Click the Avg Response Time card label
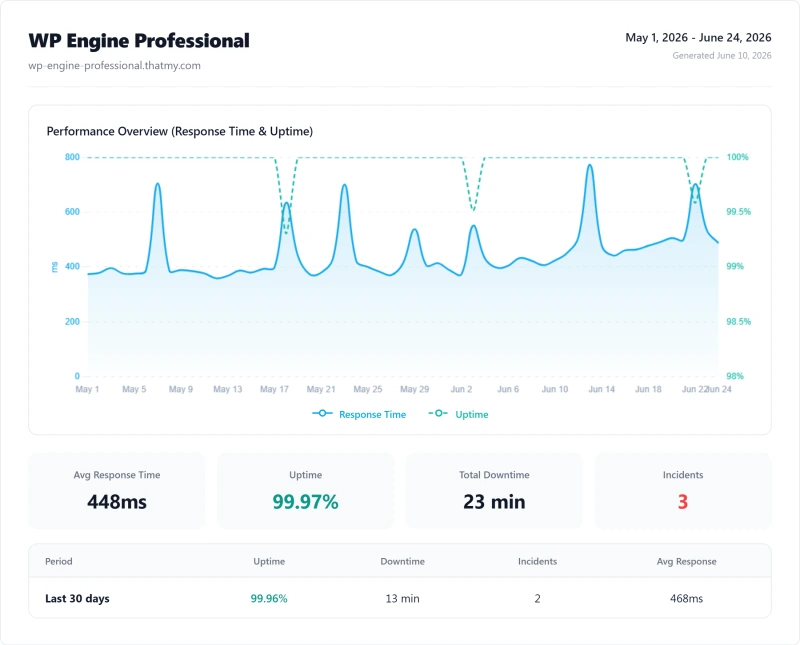 click(117, 475)
